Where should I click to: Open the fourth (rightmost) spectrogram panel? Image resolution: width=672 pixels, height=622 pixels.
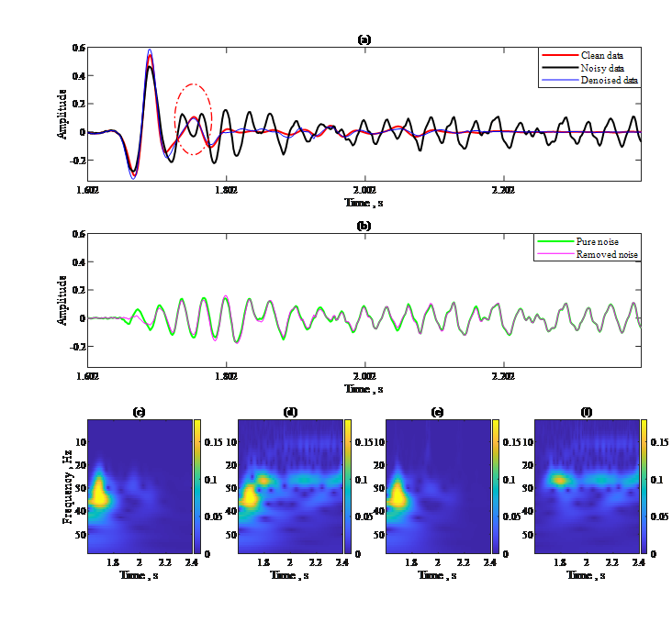pyautogui.click(x=586, y=486)
